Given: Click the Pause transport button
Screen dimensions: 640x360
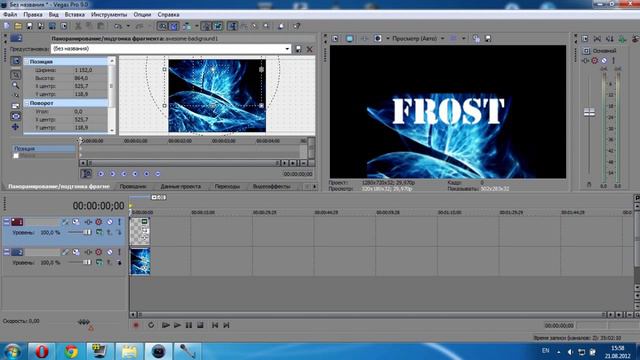Looking at the screenshot, I should tap(189, 325).
